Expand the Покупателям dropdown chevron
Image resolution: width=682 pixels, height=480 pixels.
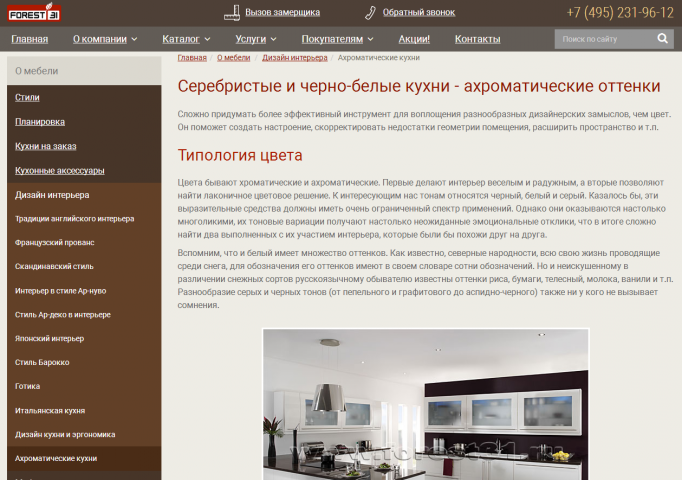pyautogui.click(x=371, y=39)
